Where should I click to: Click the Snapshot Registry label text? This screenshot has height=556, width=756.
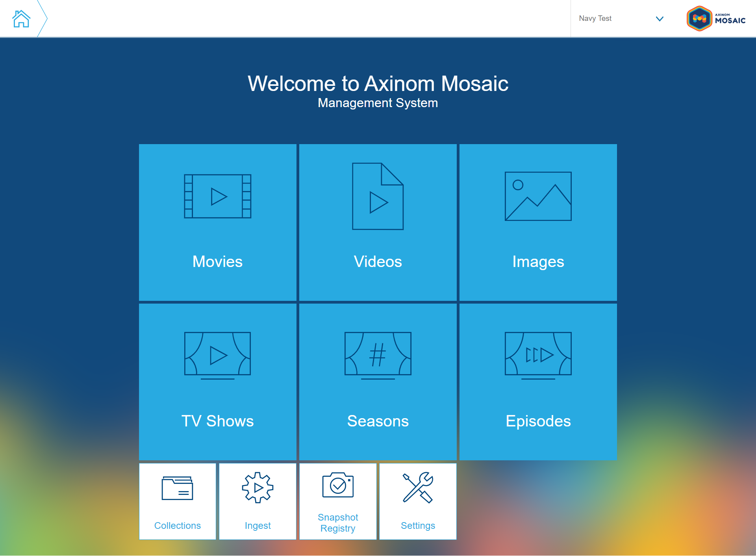pos(338,523)
